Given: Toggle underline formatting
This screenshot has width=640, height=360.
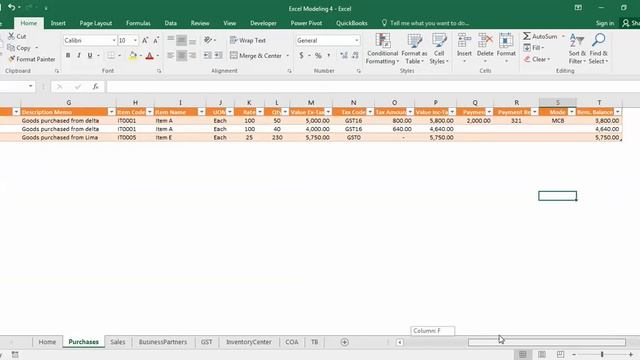Looking at the screenshot, I should (90, 55).
